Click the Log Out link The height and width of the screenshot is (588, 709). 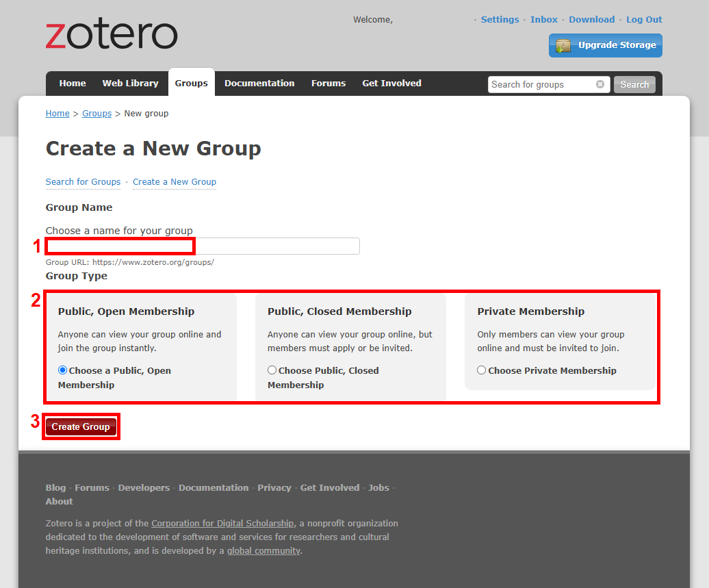pyautogui.click(x=644, y=20)
